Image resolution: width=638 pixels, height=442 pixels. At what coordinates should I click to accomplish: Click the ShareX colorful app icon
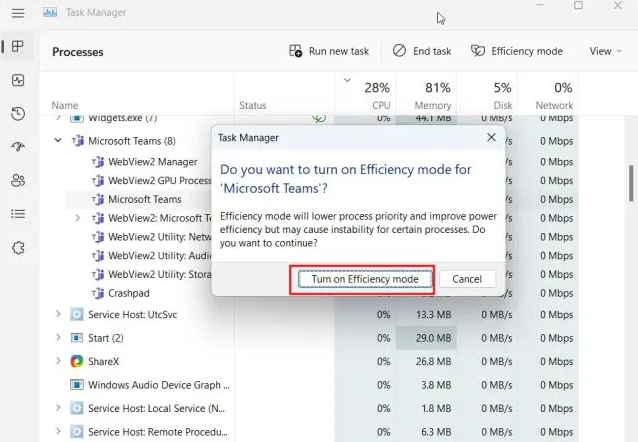(x=76, y=361)
